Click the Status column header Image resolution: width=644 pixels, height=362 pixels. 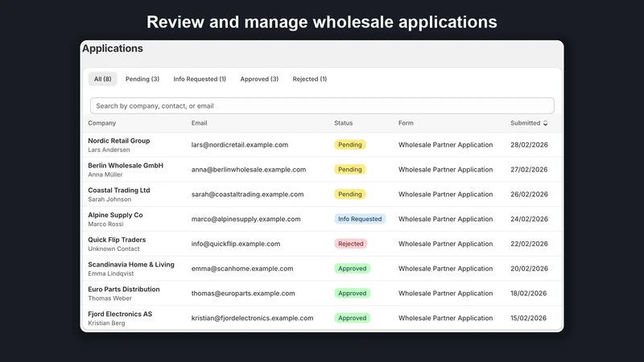coord(344,123)
